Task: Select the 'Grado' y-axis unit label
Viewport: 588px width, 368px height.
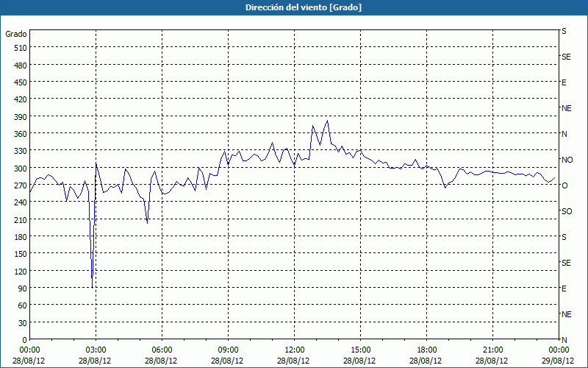Action: [x=16, y=34]
